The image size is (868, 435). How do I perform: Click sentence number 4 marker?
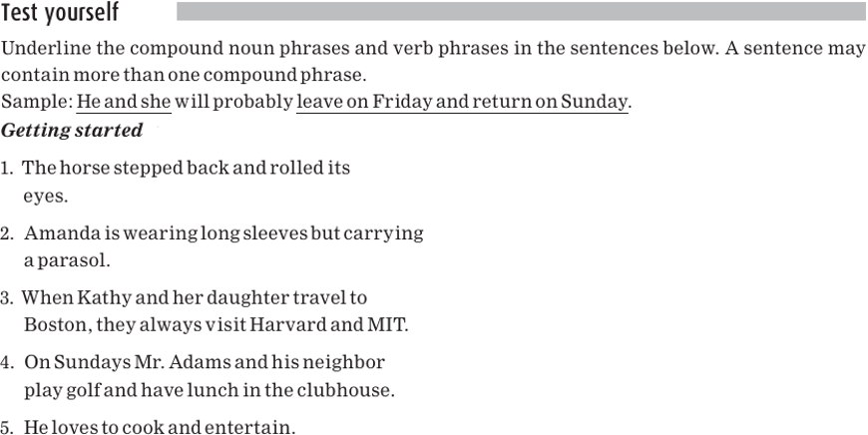7,362
